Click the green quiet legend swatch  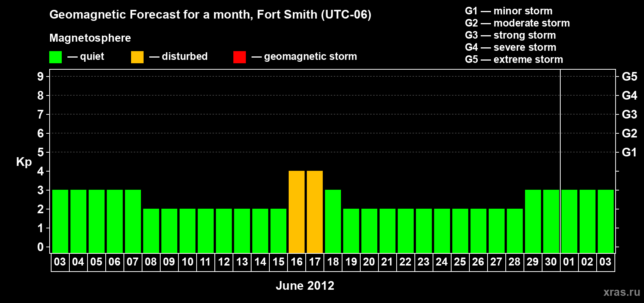pyautogui.click(x=55, y=57)
